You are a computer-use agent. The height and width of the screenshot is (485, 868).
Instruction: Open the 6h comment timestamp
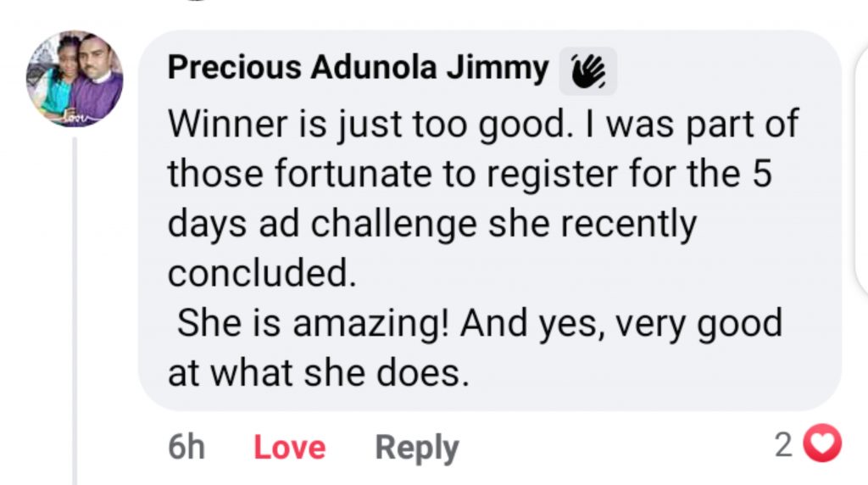click(186, 448)
